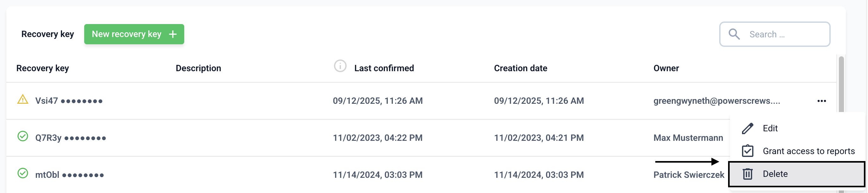Select Delete from the context menu
Viewport: 868px width, 193px height.
[x=775, y=174]
